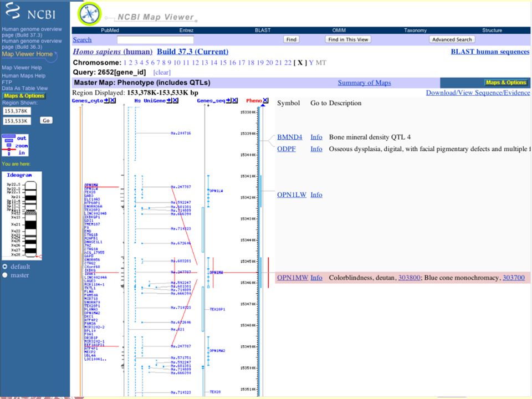Viewport: 532px width, 399px height.
Task: Remove the Hs UniGene map with its X icon
Action: click(176, 100)
